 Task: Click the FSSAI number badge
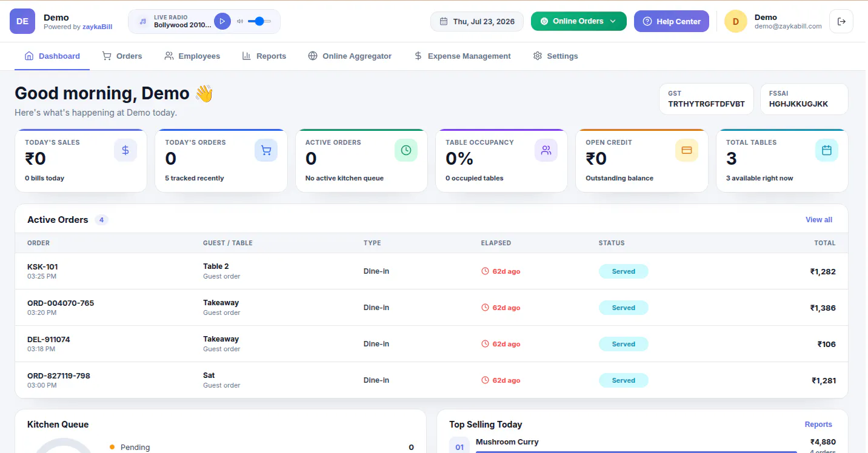coord(804,99)
